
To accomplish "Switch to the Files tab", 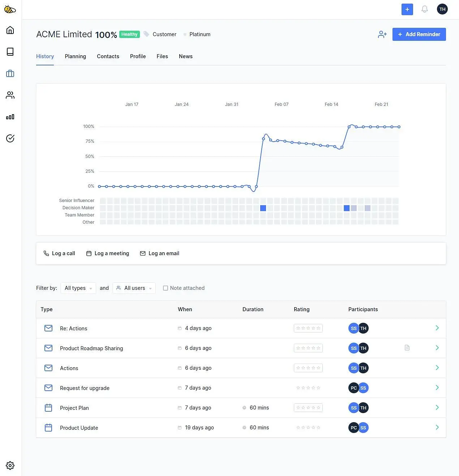I will tap(162, 56).
